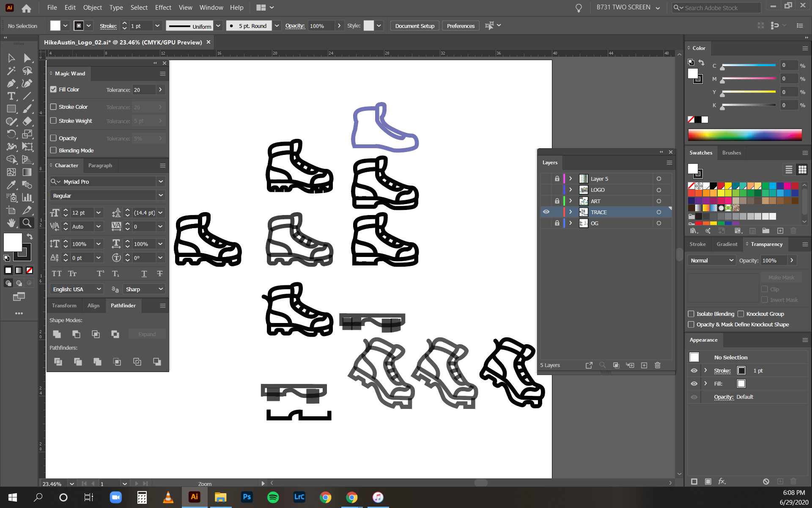Image resolution: width=812 pixels, height=508 pixels.
Task: Select the Magic Wand tool
Action: 11,71
